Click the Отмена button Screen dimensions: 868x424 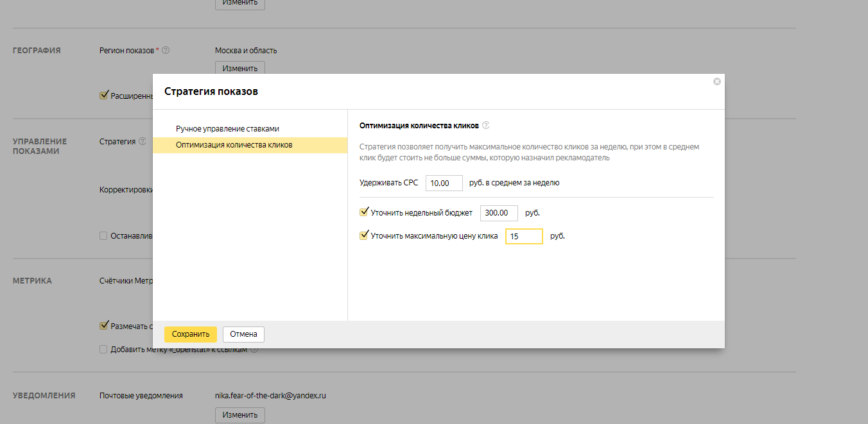[x=243, y=334]
